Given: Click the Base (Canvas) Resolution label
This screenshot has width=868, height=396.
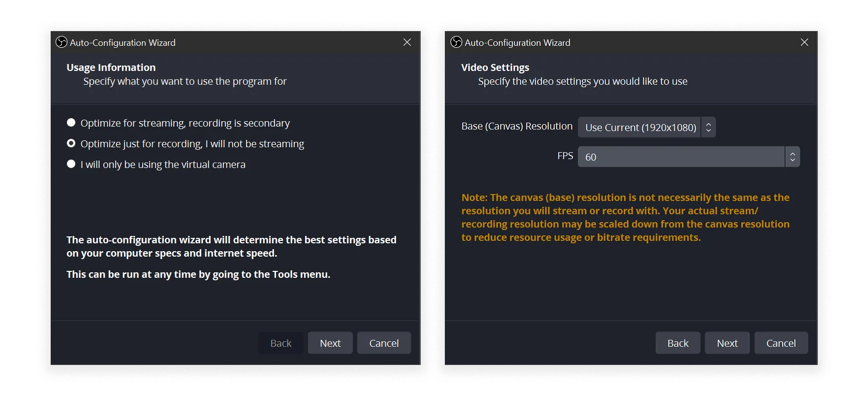Looking at the screenshot, I should [517, 126].
